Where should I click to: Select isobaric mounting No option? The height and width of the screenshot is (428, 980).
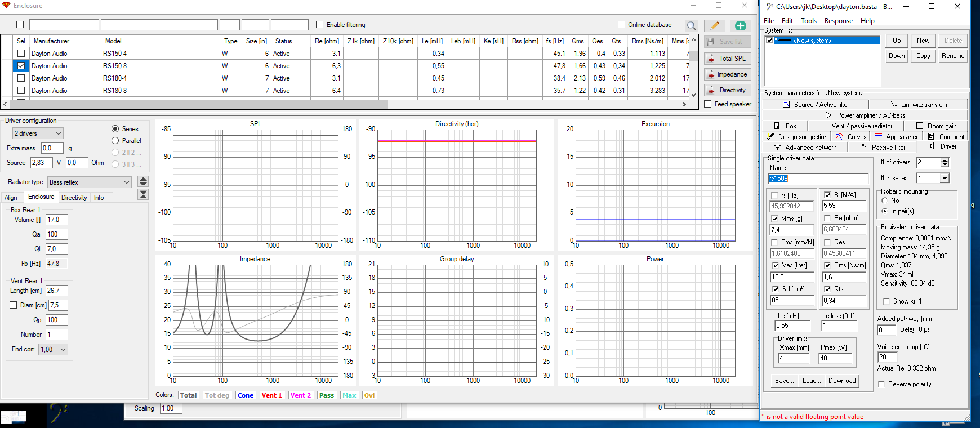coord(884,200)
